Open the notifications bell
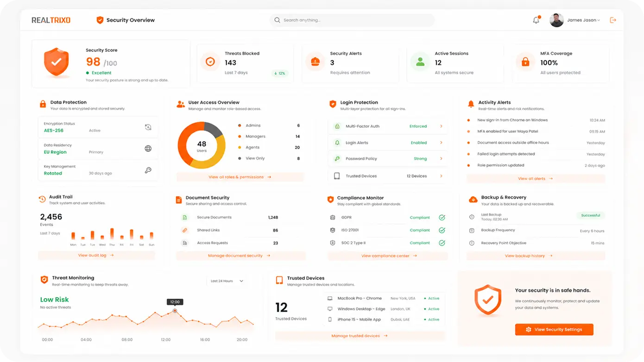 pyautogui.click(x=536, y=20)
